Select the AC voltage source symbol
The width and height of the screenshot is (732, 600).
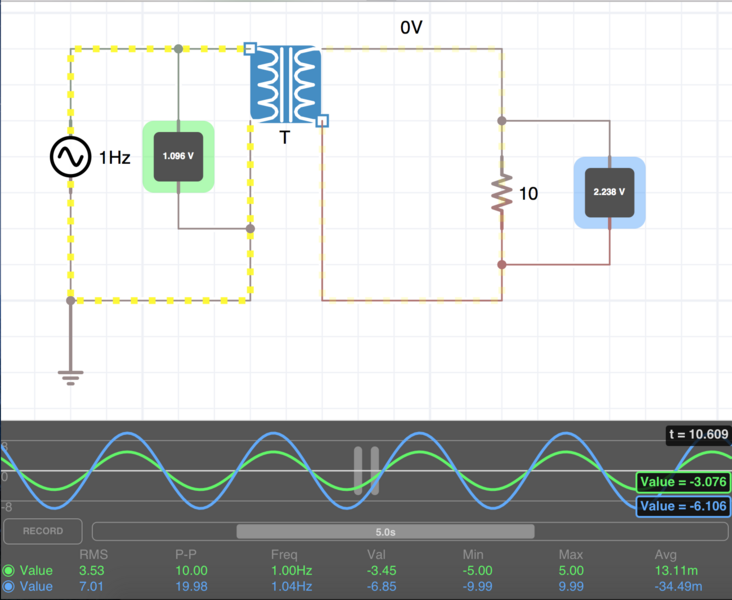[71, 157]
